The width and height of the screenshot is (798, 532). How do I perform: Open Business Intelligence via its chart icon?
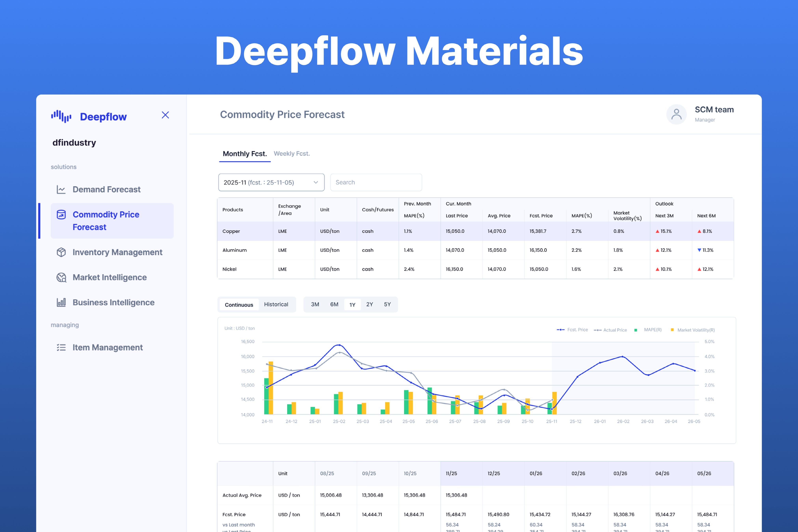(x=61, y=302)
